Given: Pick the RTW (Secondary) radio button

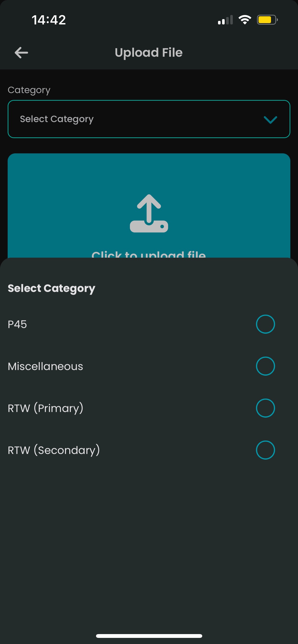Looking at the screenshot, I should point(265,450).
